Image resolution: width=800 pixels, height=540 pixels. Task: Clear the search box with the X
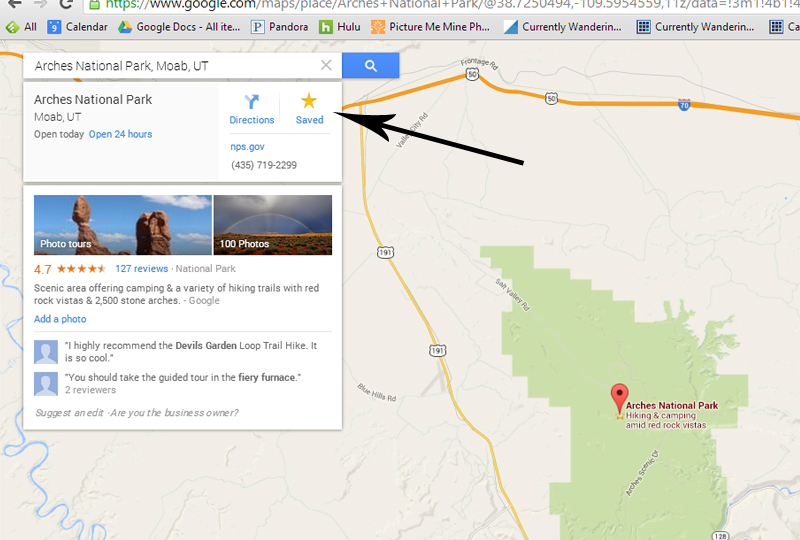[326, 65]
